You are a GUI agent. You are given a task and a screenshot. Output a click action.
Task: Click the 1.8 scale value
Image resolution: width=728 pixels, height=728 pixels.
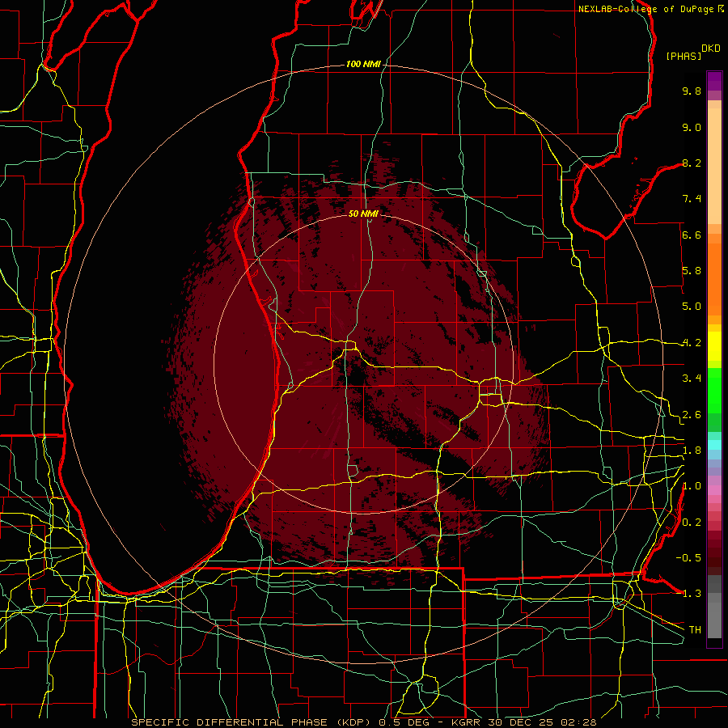(x=692, y=451)
